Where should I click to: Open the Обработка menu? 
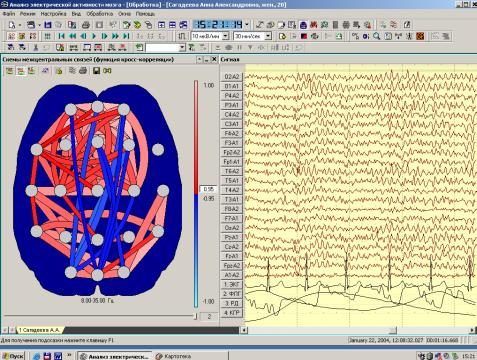click(x=100, y=14)
